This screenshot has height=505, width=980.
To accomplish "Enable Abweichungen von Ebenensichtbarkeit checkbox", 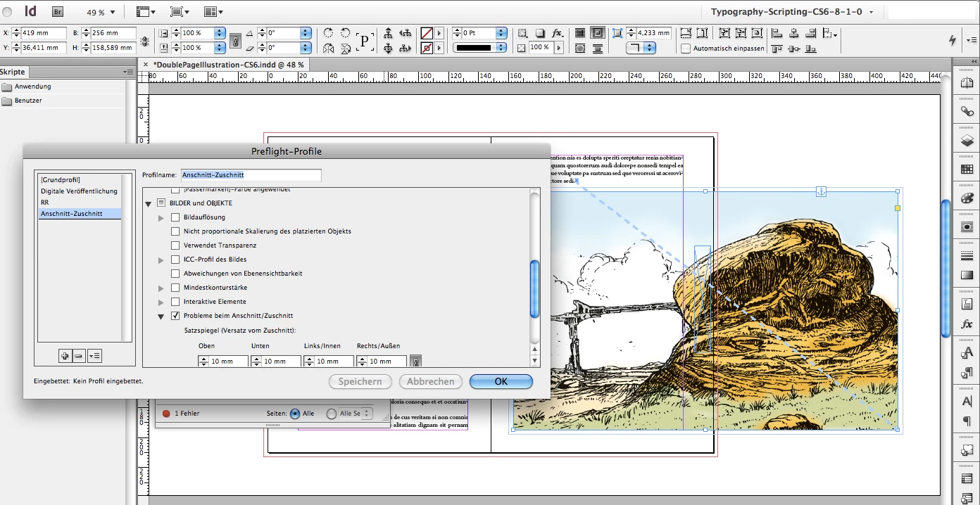I will (176, 274).
